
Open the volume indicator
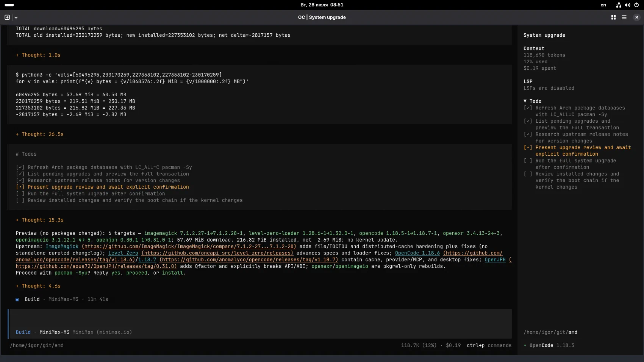pyautogui.click(x=627, y=5)
